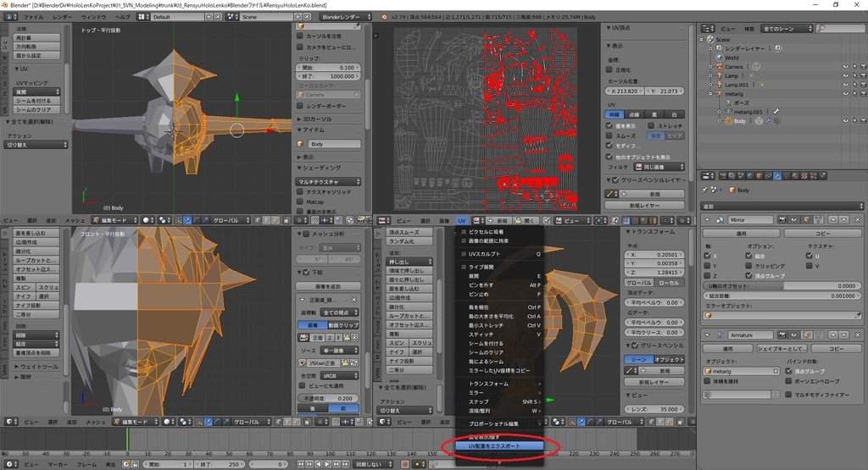The image size is (868, 470).
Task: Toggle ライブ展開 option in UV menu
Action: coord(499,267)
